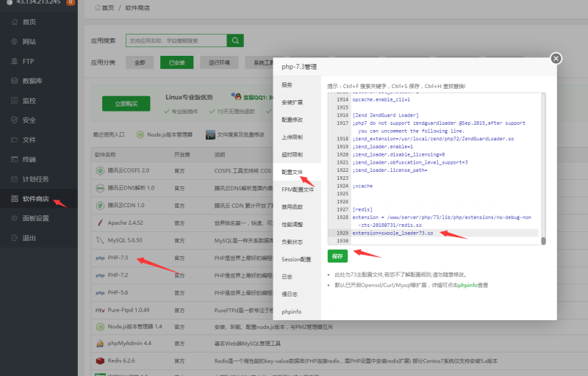Viewport: 588px width, 376px height.
Task: Click the 文件 folder icon
Action: coord(14,140)
